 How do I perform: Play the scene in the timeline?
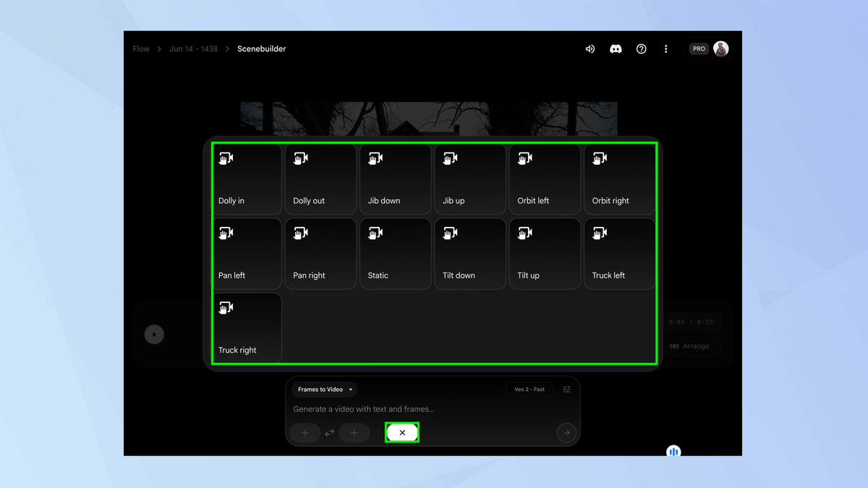click(x=154, y=334)
